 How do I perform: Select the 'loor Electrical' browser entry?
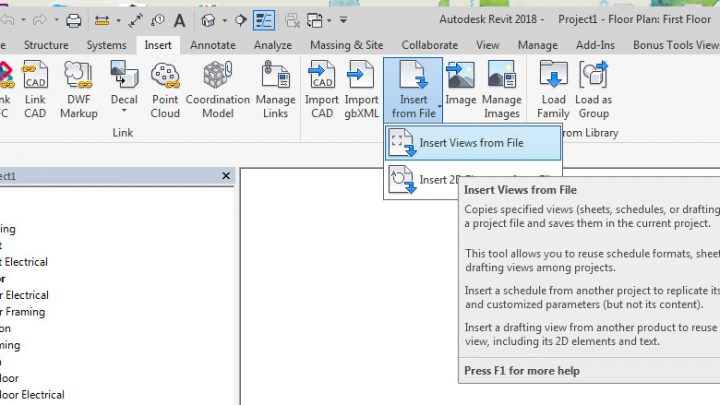pos(32,394)
